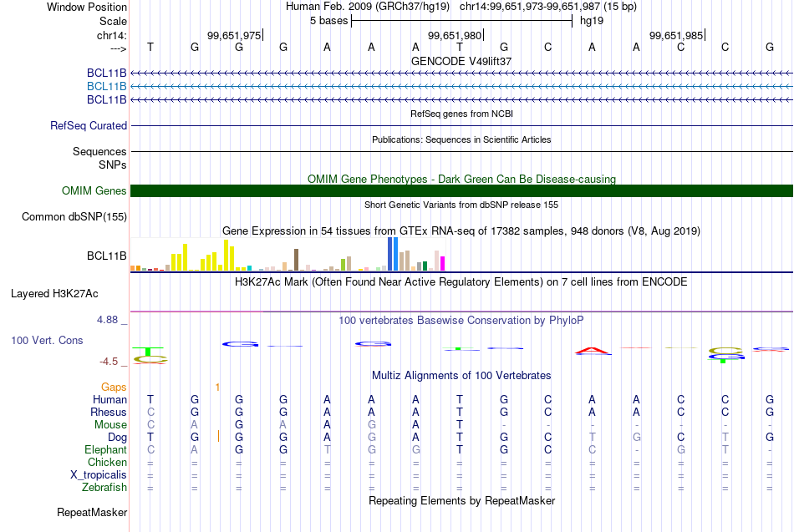Image resolution: width=794 pixels, height=532 pixels.
Task: Open Publications: Sequences in Scientific Articles title
Action: 461,139
